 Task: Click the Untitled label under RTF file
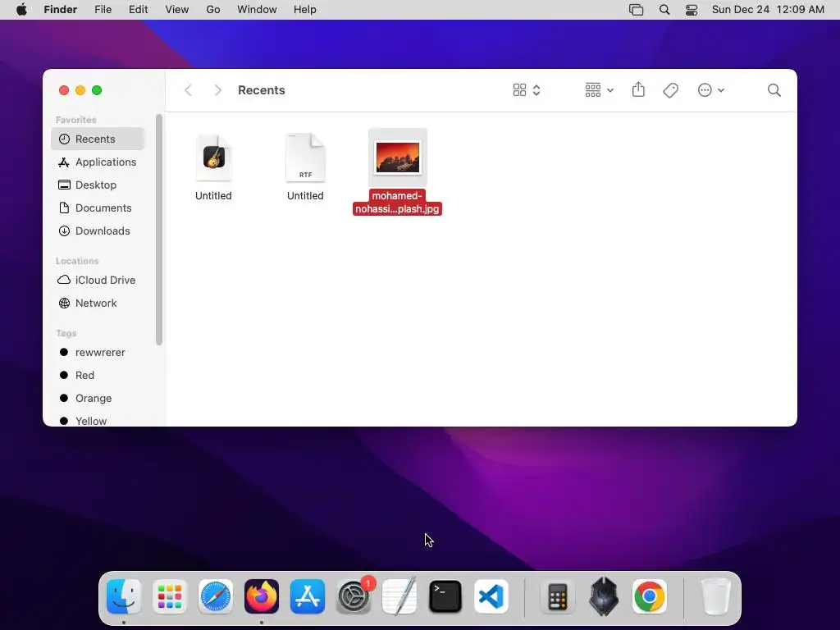[x=305, y=195]
